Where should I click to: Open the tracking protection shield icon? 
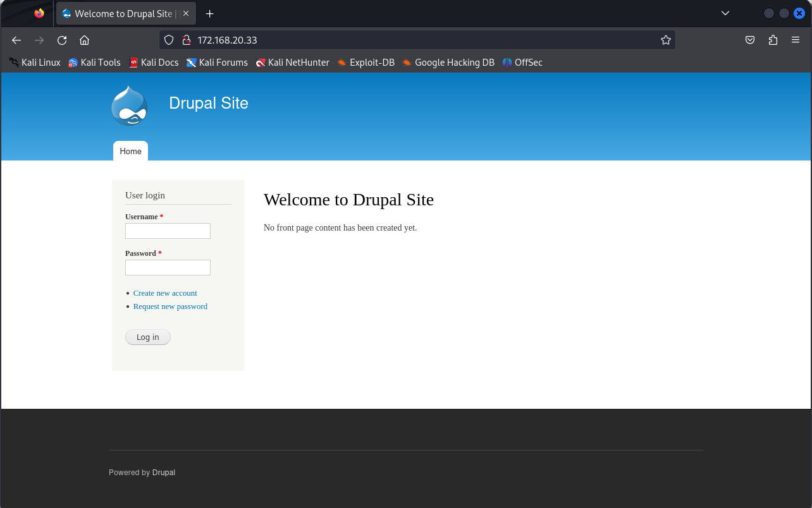[x=169, y=40]
